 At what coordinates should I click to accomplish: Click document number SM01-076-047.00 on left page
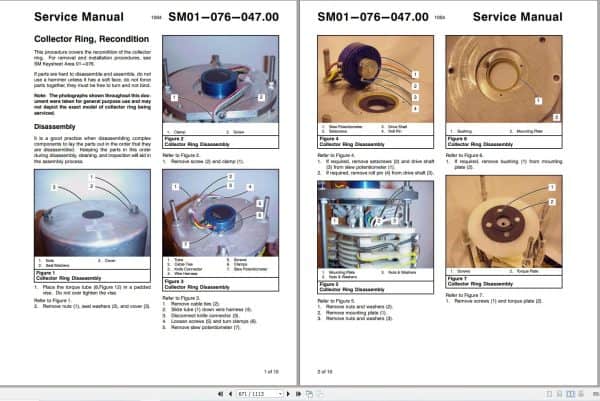tap(223, 17)
